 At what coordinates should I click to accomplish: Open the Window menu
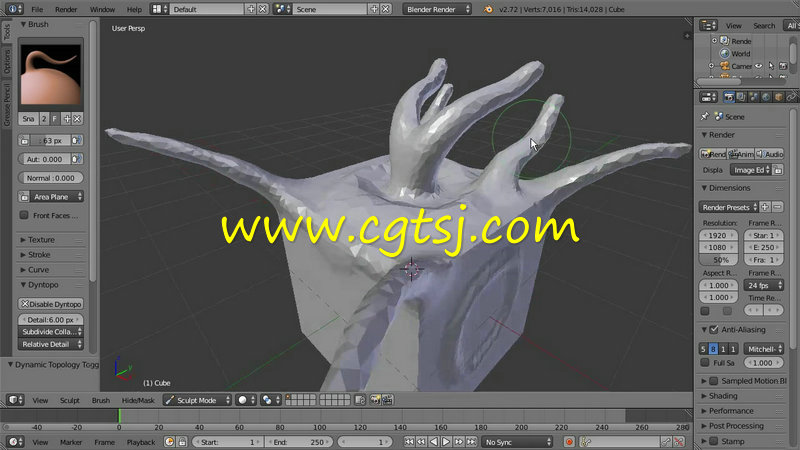click(x=102, y=9)
